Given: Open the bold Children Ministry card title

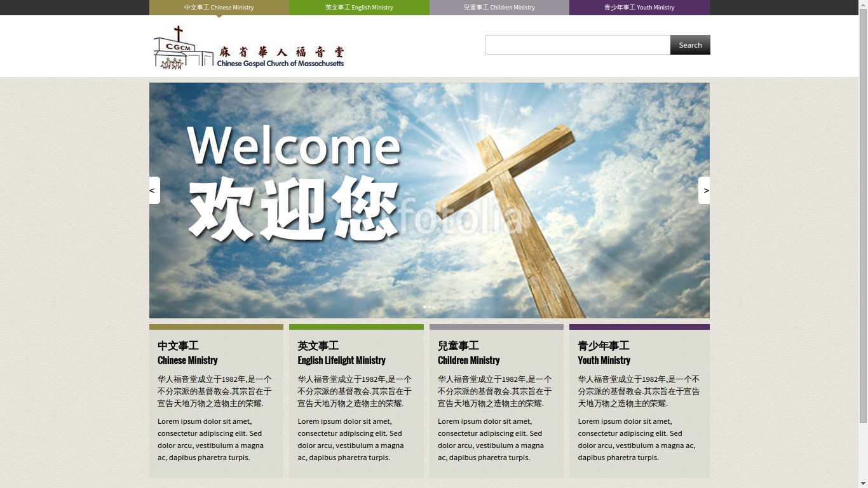Looking at the screenshot, I should pos(469,360).
